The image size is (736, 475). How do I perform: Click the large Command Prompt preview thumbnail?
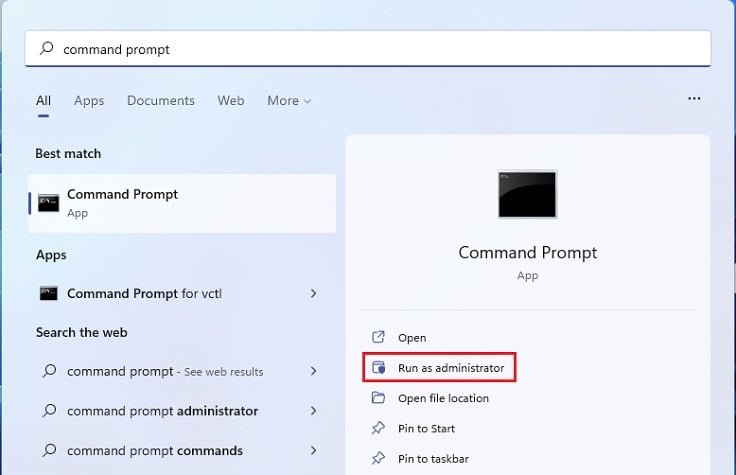(x=527, y=194)
